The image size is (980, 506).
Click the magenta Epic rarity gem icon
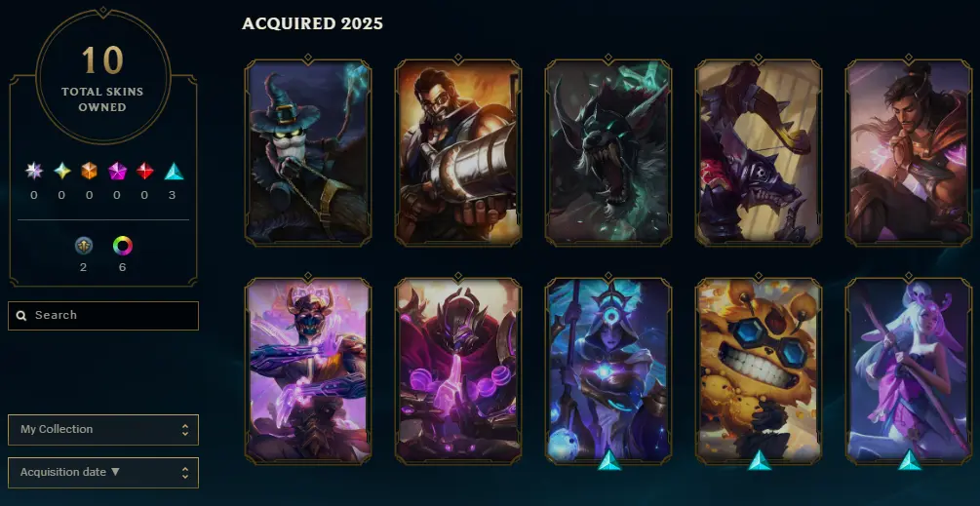point(117,171)
